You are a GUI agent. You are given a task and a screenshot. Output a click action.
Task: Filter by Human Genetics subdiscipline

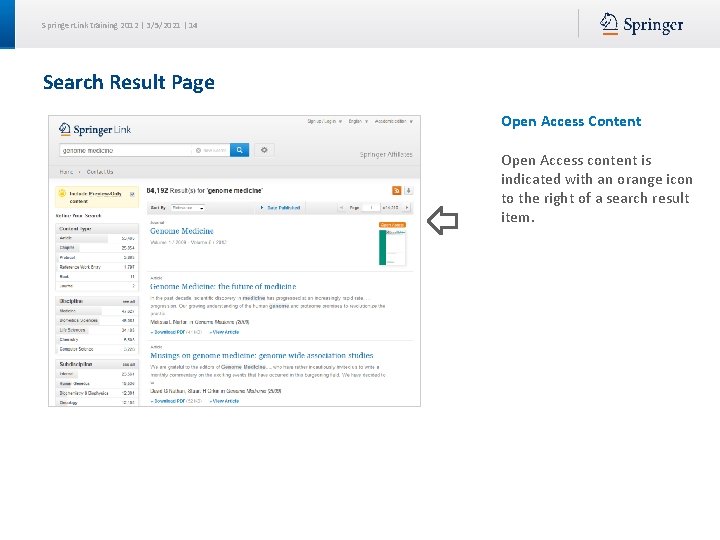pyautogui.click(x=97, y=384)
